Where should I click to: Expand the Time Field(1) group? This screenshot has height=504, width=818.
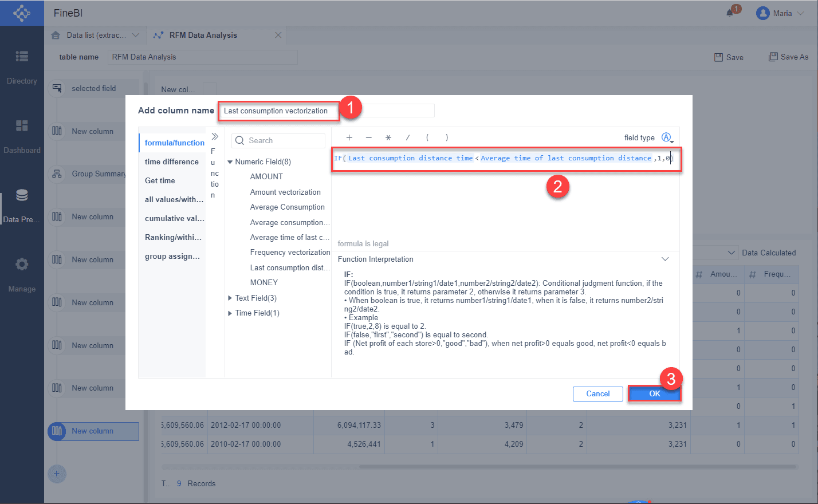[x=230, y=313]
